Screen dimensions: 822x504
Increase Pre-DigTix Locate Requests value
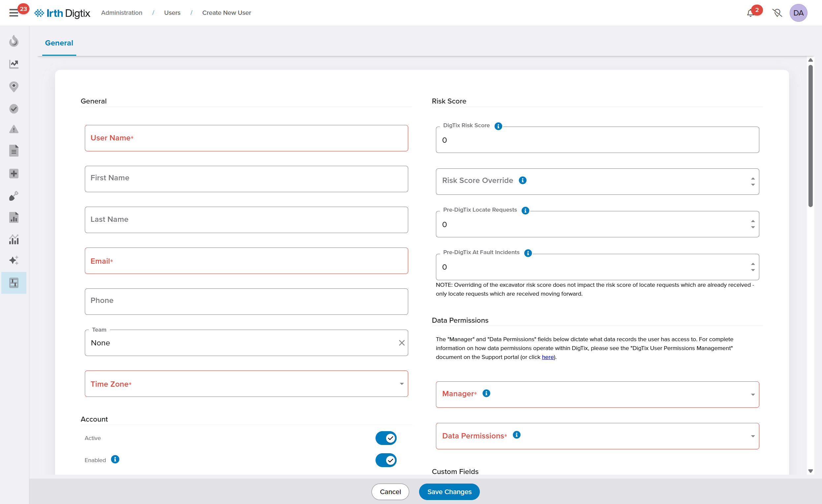point(753,221)
